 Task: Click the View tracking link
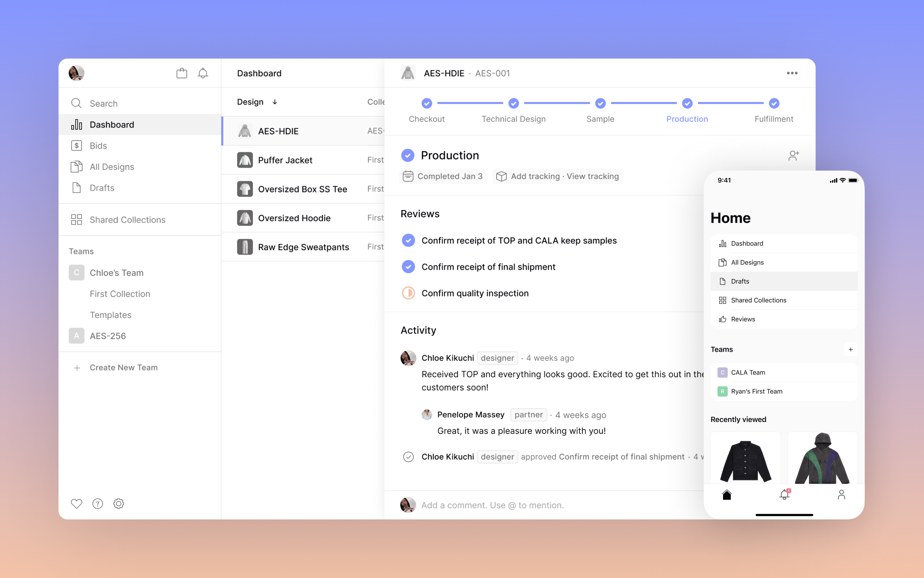tap(593, 176)
